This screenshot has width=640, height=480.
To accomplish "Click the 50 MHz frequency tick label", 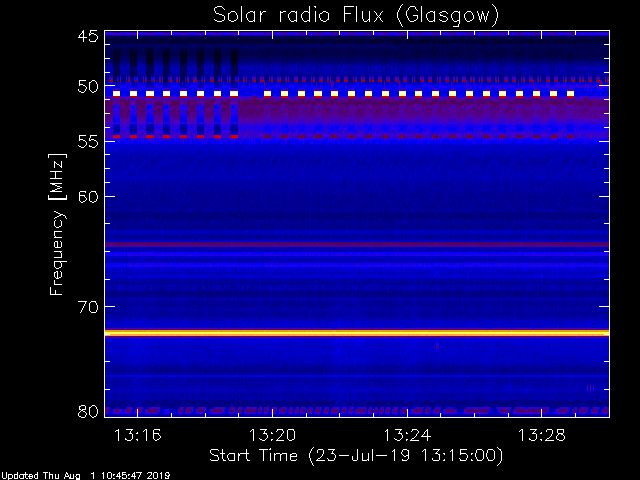I will tap(88, 87).
